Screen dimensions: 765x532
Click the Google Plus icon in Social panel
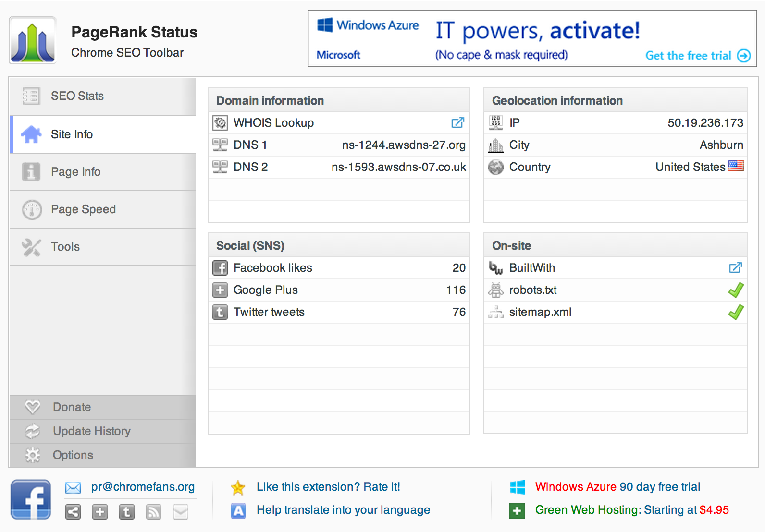point(220,290)
